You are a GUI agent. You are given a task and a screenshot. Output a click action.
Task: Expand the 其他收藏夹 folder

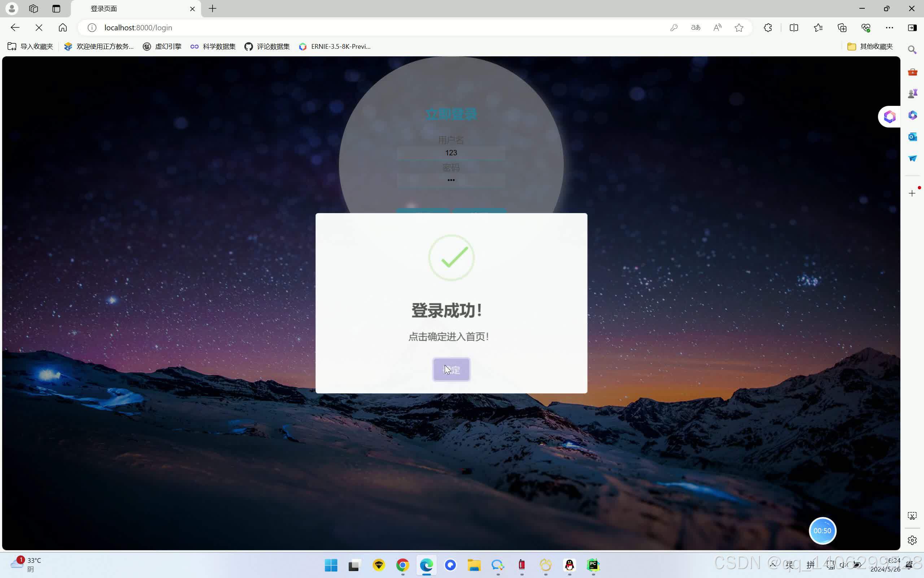[870, 46]
